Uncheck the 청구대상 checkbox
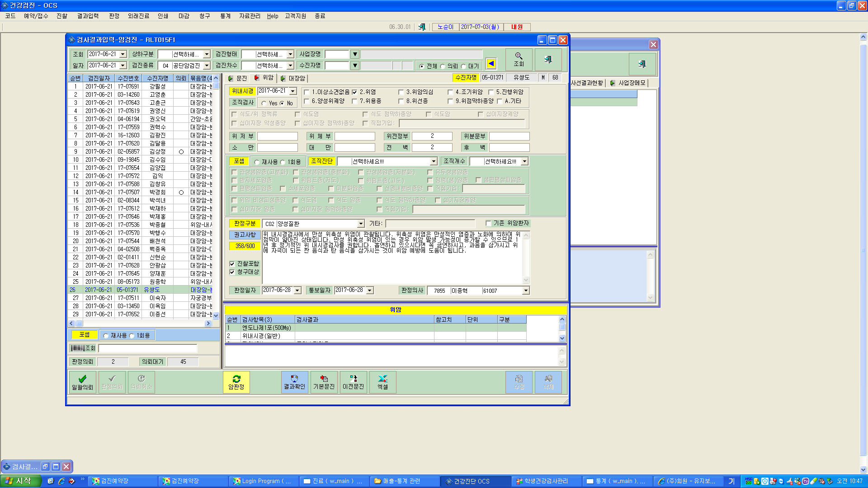 [x=232, y=272]
